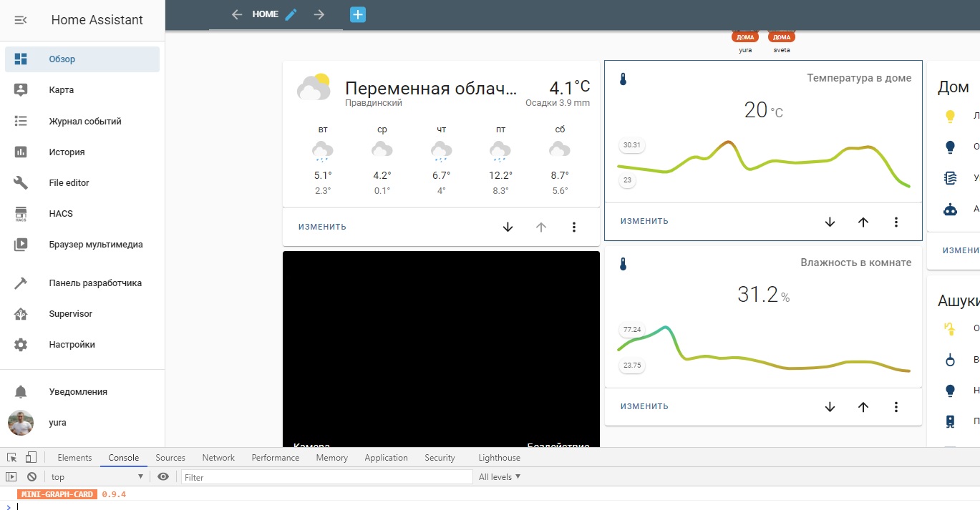This screenshot has width=980, height=510.
Task: Open the Карта page
Action: tap(82, 90)
